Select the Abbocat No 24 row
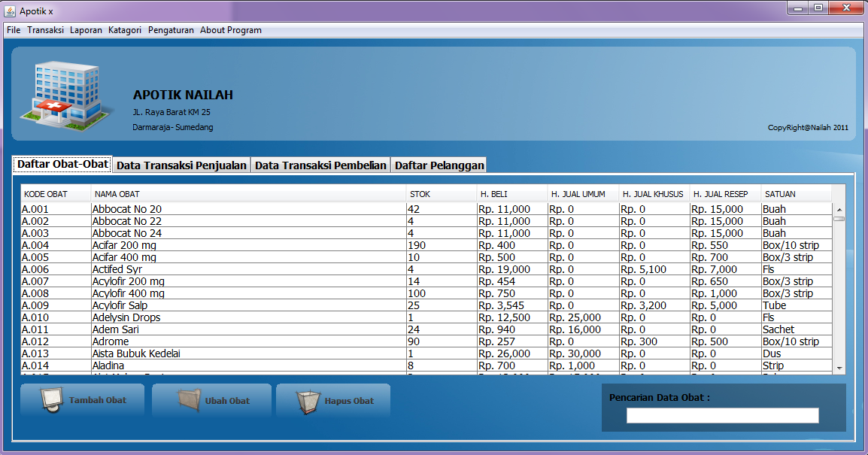 pyautogui.click(x=426, y=233)
